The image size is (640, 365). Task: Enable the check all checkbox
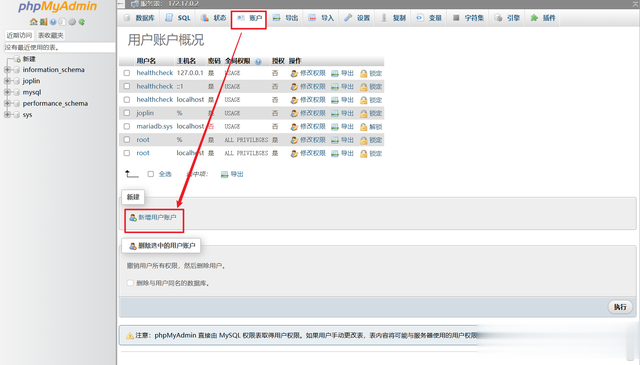[x=151, y=174]
